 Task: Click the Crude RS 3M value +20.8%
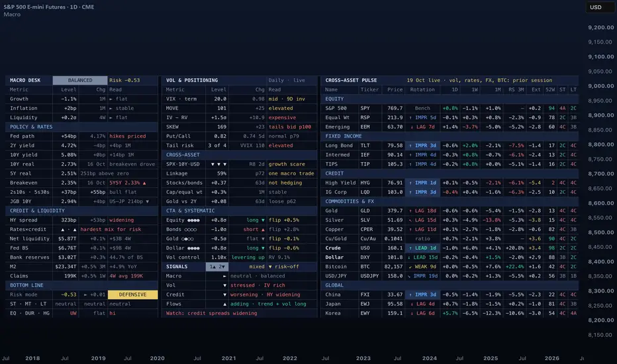click(x=514, y=248)
